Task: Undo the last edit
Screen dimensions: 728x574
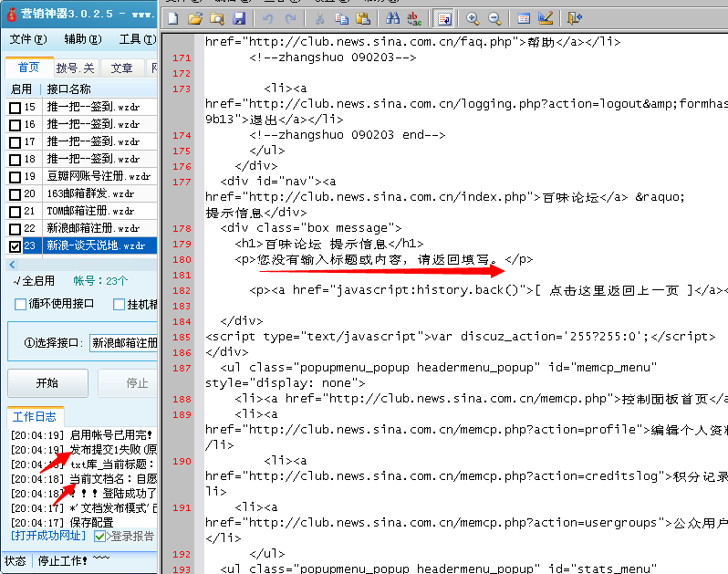Action: pyautogui.click(x=268, y=18)
